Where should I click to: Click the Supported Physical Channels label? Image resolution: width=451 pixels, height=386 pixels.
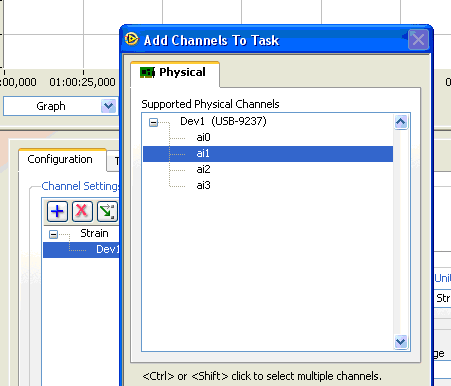(x=210, y=104)
